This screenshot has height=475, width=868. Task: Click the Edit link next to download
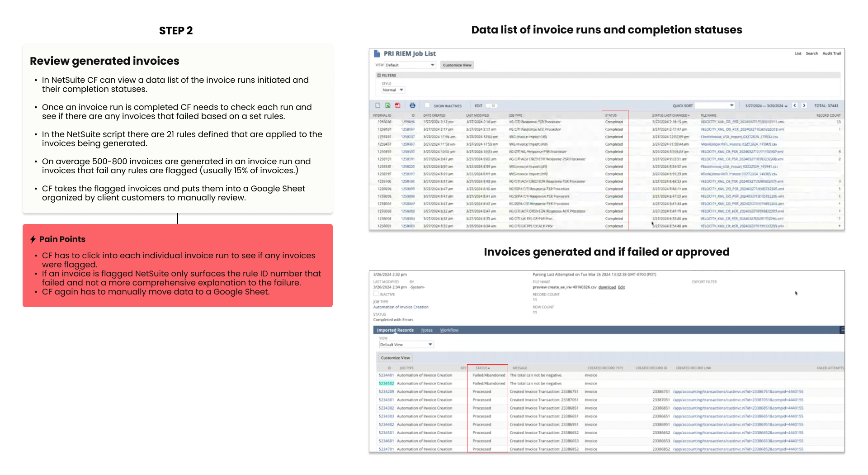click(622, 287)
